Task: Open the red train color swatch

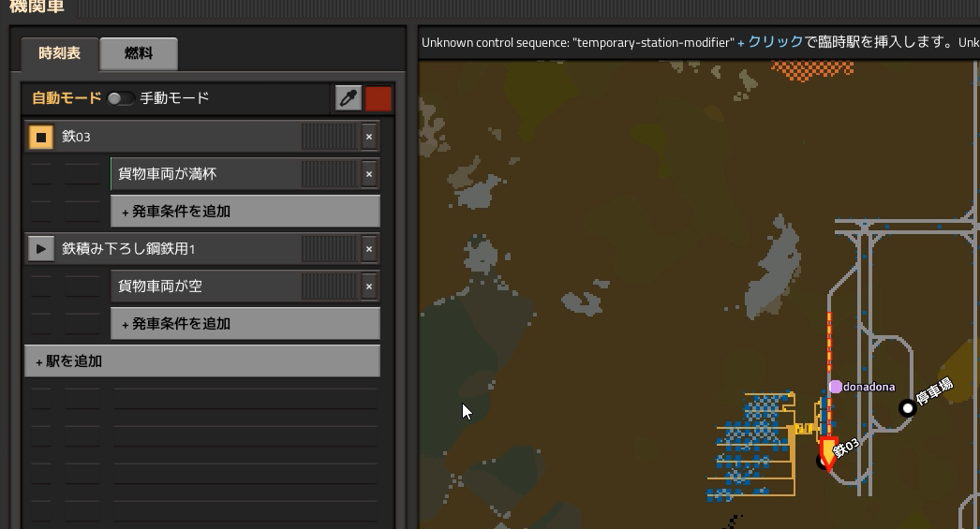Action: point(379,98)
